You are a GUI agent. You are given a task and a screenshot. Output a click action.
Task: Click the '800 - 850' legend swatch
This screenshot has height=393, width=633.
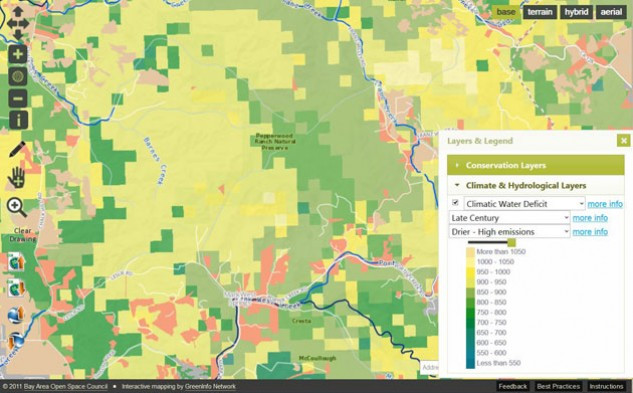click(x=470, y=302)
